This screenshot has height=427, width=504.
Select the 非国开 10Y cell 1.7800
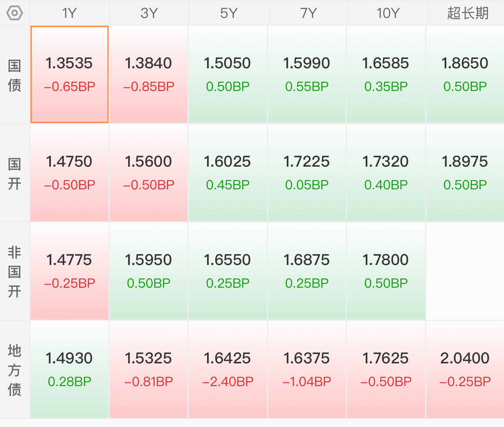click(386, 271)
